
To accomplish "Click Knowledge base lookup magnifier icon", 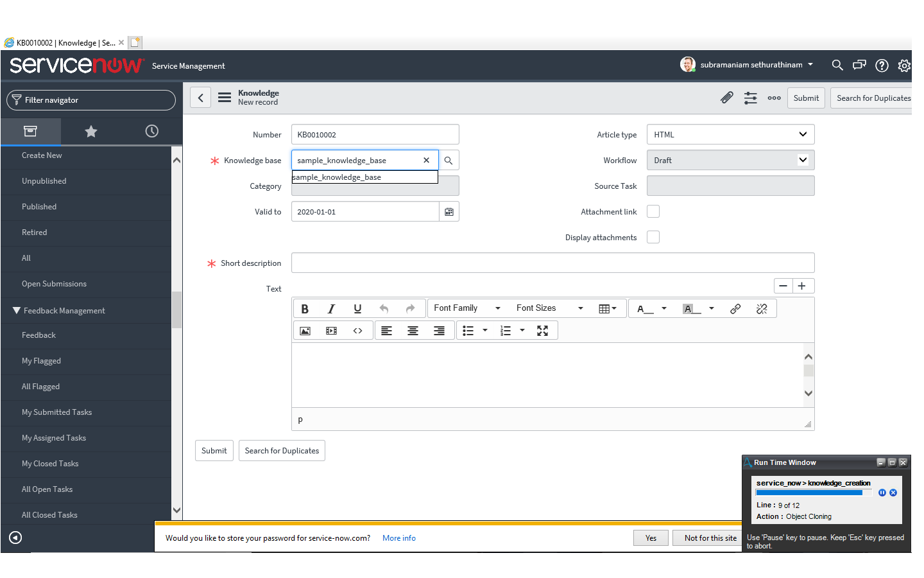I will 449,161.
